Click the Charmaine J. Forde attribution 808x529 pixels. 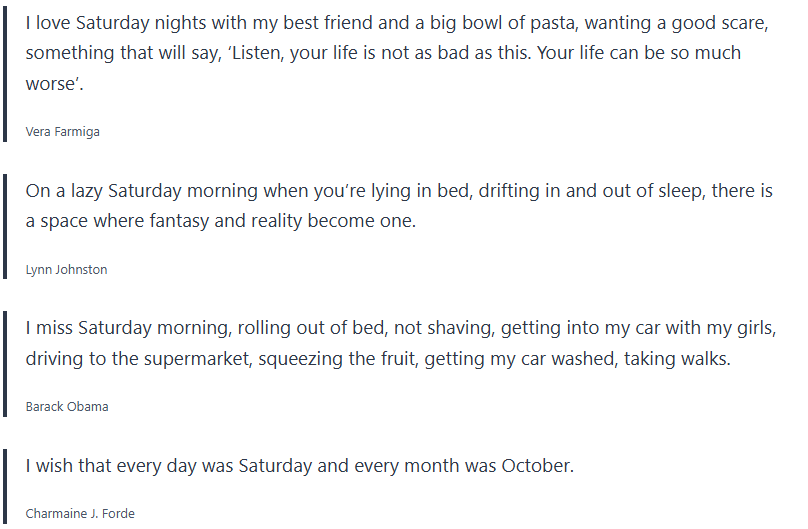pyautogui.click(x=80, y=514)
